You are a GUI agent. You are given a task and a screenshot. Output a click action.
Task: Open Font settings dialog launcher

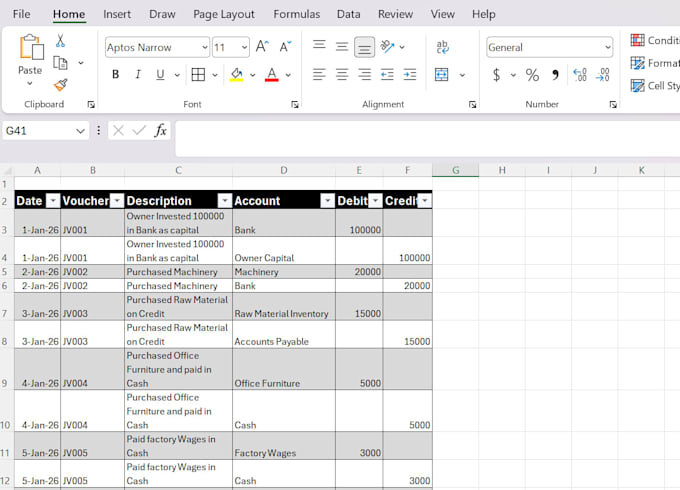pyautogui.click(x=295, y=105)
